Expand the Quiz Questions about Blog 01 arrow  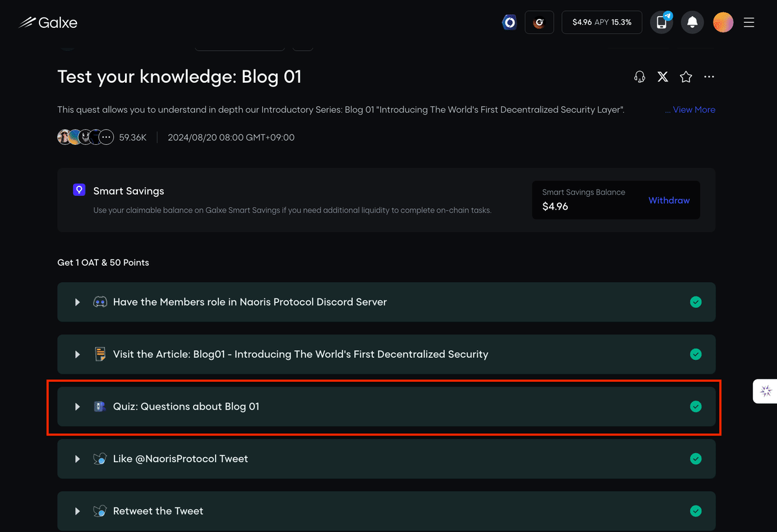pyautogui.click(x=77, y=406)
